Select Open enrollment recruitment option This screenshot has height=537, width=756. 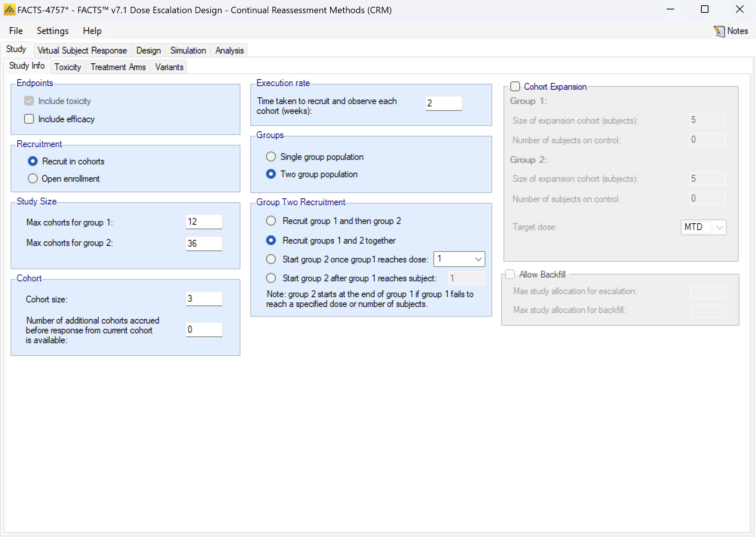[x=33, y=179]
